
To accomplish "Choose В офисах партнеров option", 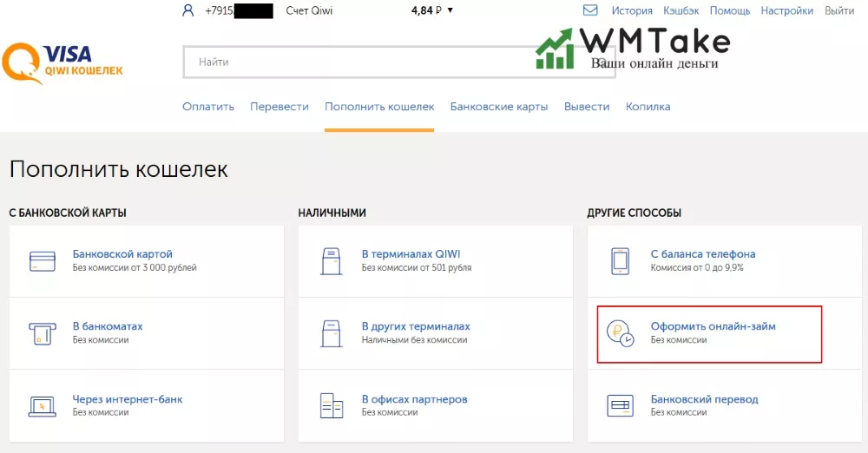I will [436, 406].
